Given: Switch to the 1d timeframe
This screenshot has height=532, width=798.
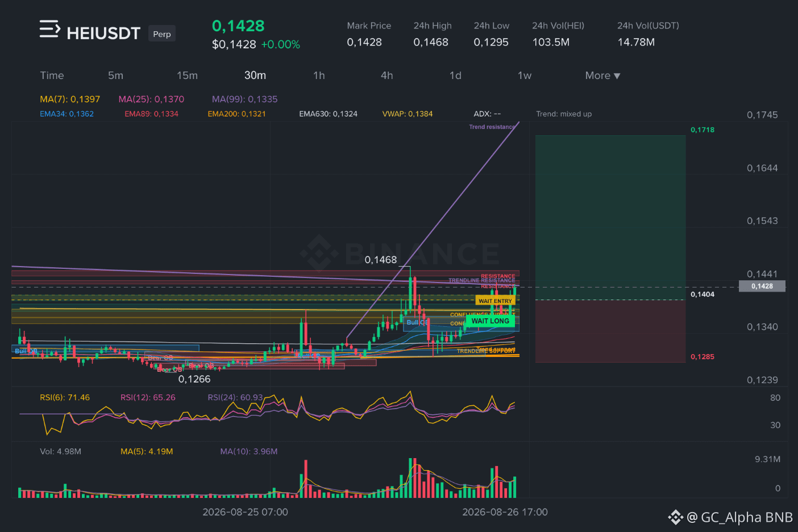Looking at the screenshot, I should (x=455, y=76).
